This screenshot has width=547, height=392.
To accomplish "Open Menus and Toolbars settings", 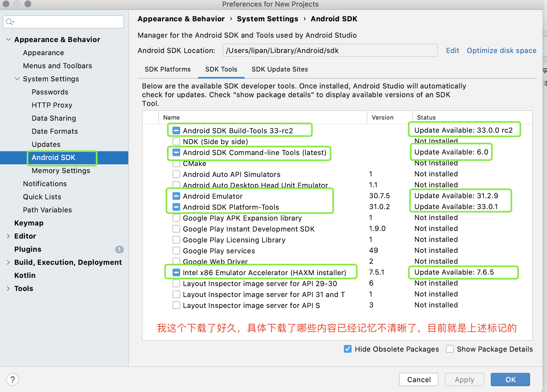I will pyautogui.click(x=58, y=66).
